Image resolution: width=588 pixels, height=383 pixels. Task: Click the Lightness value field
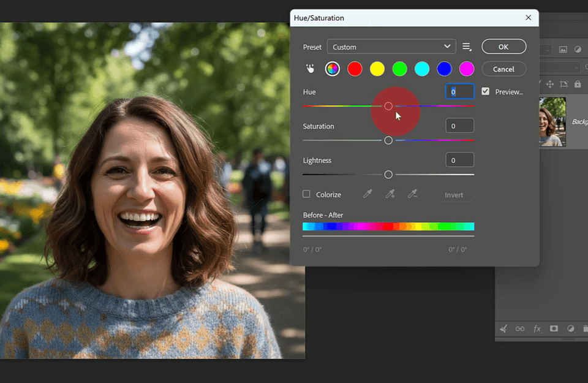pyautogui.click(x=460, y=160)
